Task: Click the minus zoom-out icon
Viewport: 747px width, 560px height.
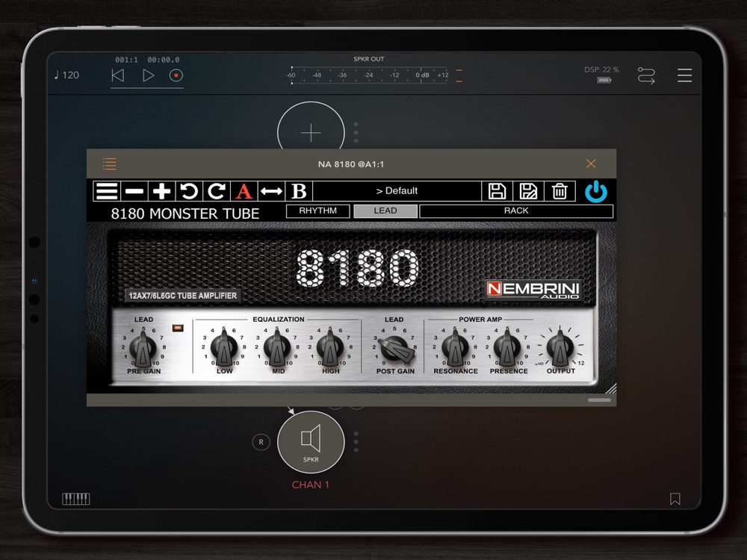Action: point(134,191)
